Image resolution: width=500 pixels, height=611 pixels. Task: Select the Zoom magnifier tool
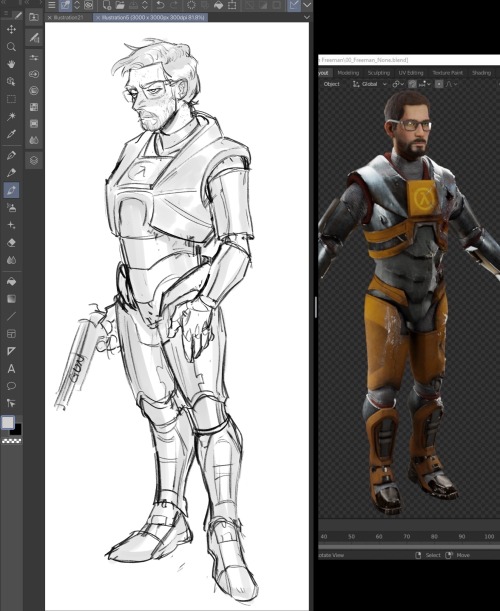point(11,47)
